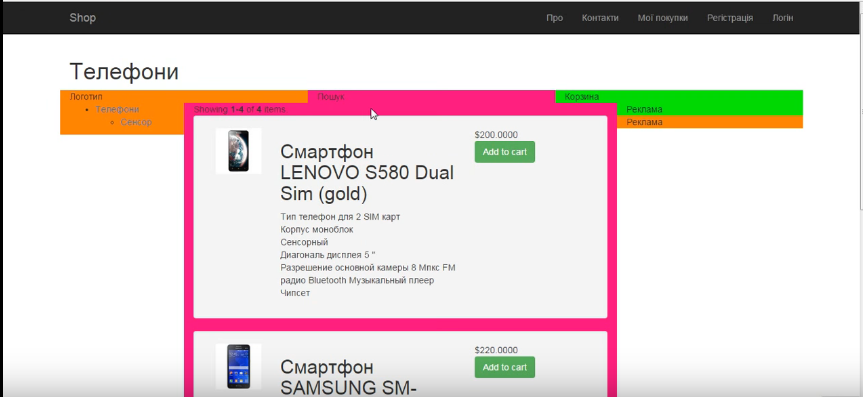This screenshot has height=397, width=863.
Task: Click the Логотип block label
Action: click(x=86, y=96)
